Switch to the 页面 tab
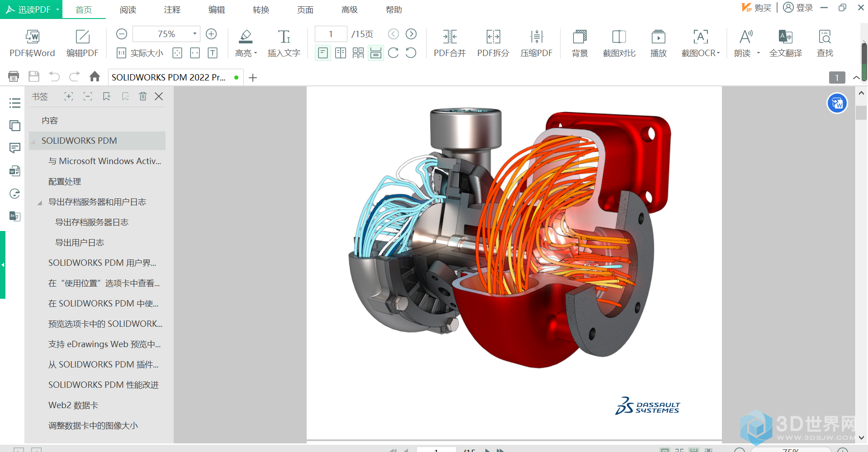 [305, 9]
